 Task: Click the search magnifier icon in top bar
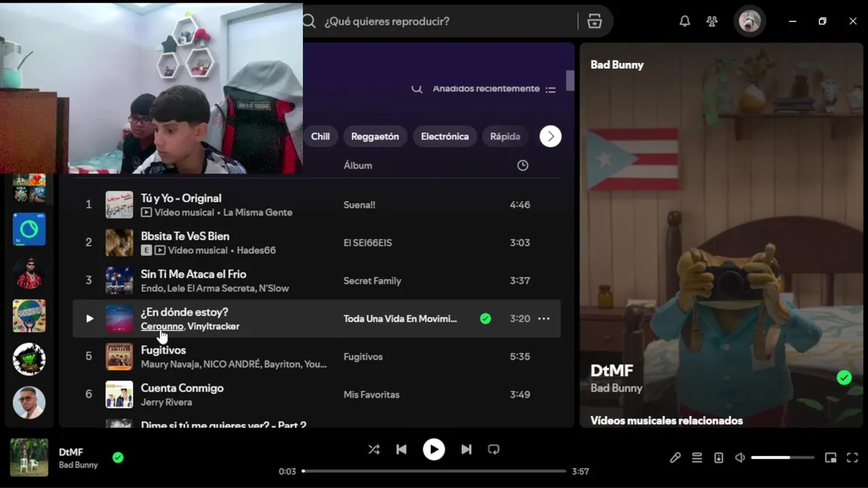[309, 21]
